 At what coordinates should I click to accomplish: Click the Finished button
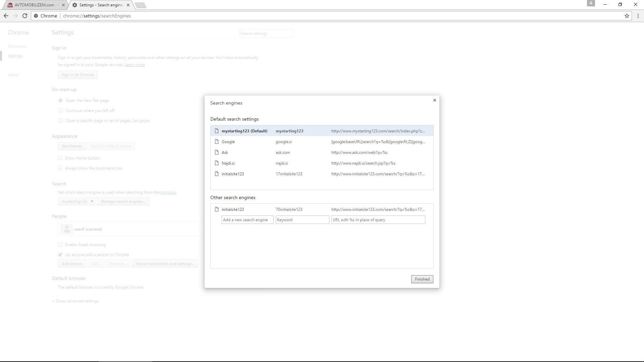pos(422,279)
